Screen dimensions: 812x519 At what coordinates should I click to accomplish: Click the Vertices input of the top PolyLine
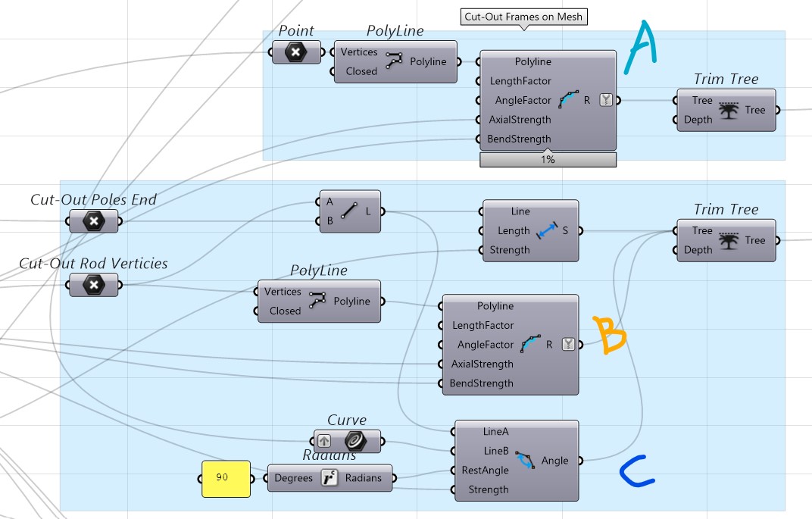(359, 52)
